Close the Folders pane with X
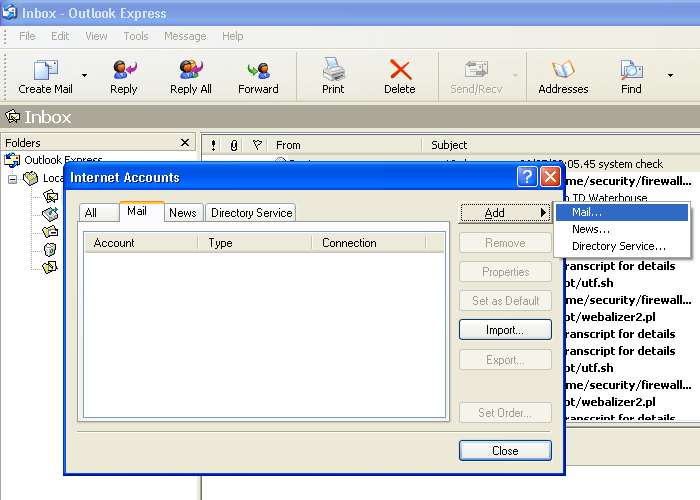This screenshot has height=500, width=700. click(x=185, y=142)
